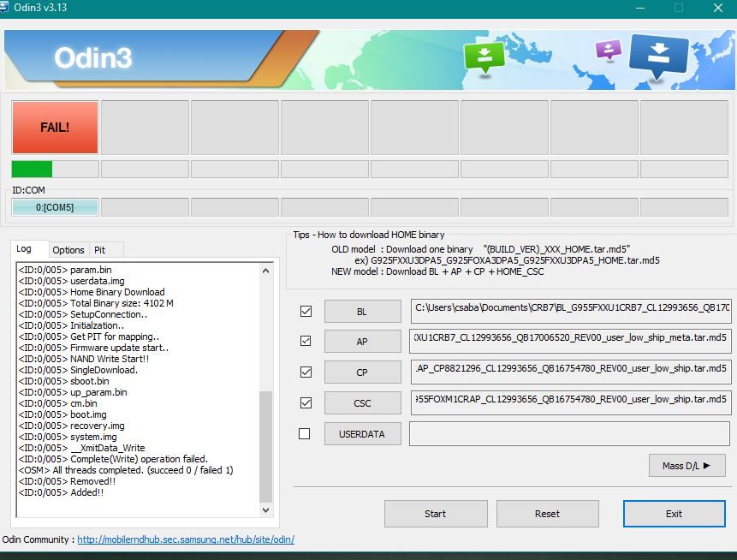Viewport: 737px width, 560px height.
Task: Close the Odin3 window
Action: (718, 8)
